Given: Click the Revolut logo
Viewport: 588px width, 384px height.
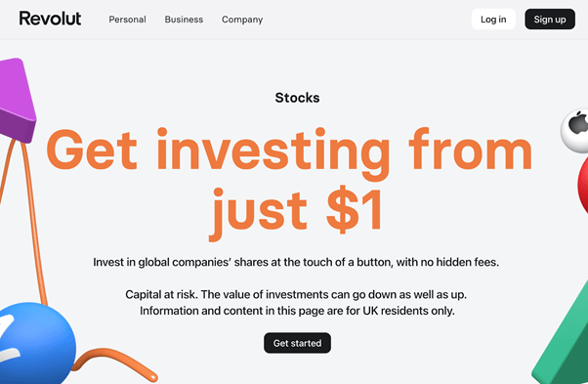Looking at the screenshot, I should pos(50,19).
